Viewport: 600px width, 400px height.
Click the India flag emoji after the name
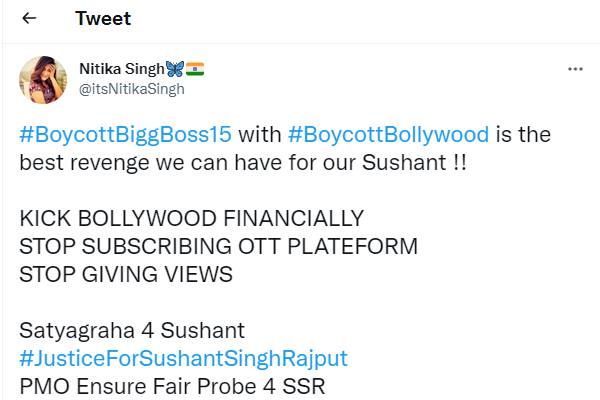pos(195,69)
